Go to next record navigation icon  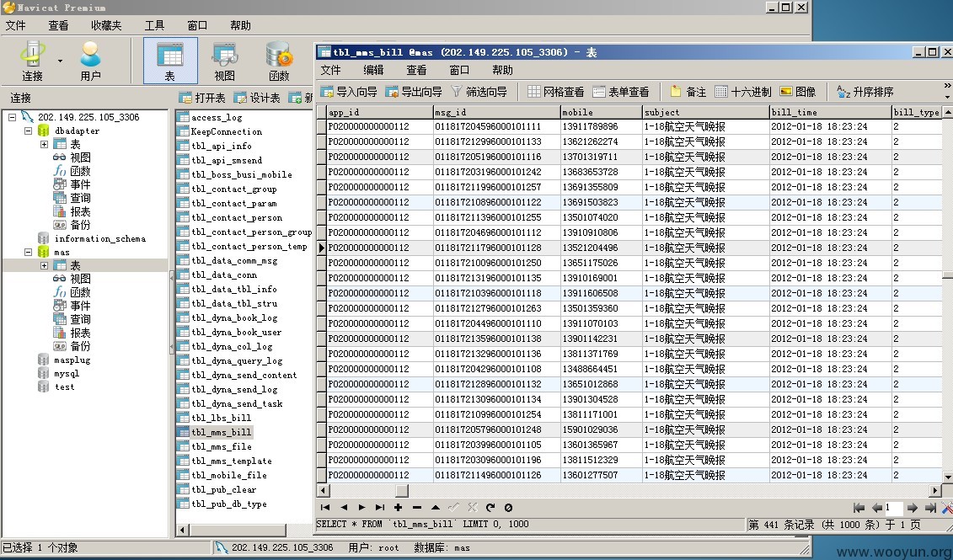(x=361, y=508)
